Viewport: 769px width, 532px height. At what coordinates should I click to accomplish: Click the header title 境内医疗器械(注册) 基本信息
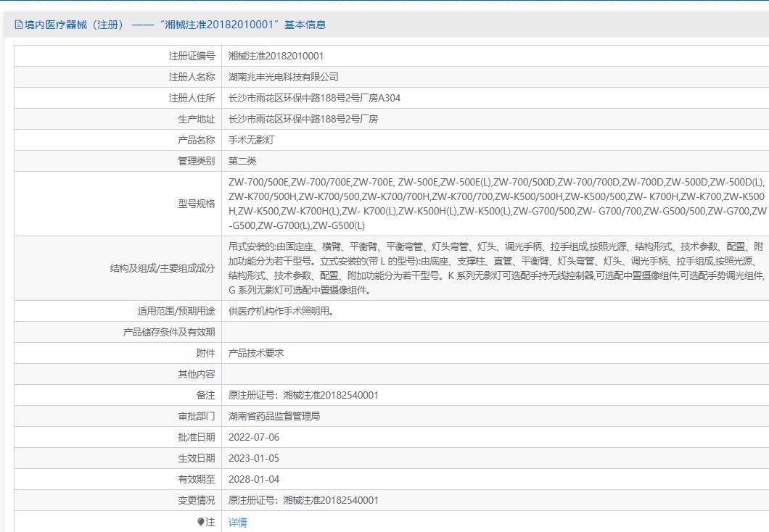175,25
